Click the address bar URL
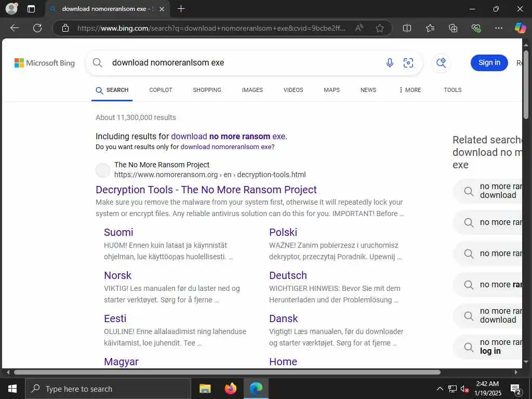The height and width of the screenshot is (399, 532). click(x=211, y=28)
